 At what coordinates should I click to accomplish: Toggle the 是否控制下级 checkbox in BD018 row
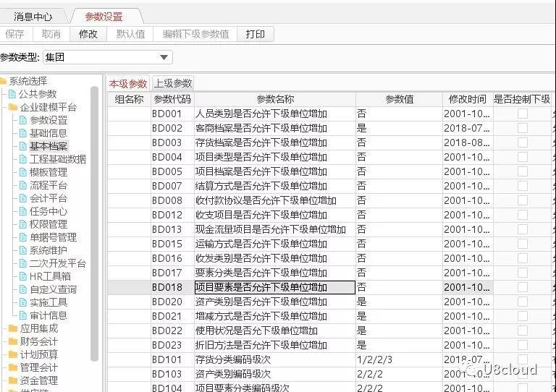coord(522,287)
